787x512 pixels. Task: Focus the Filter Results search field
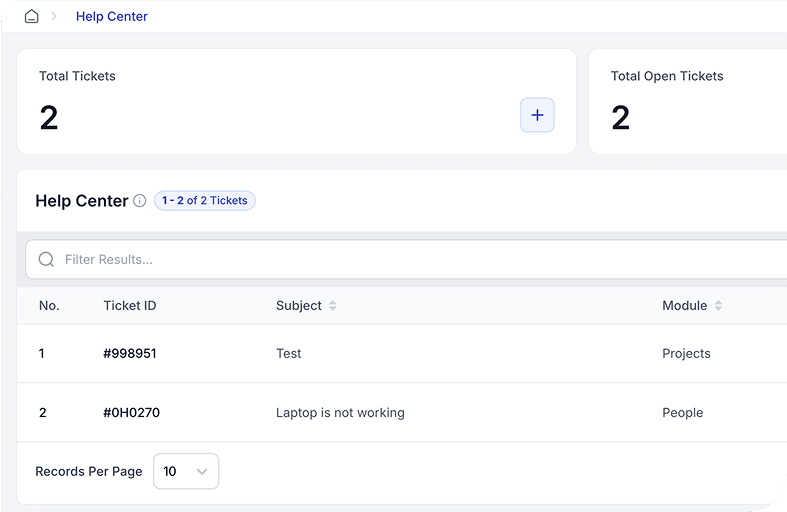tap(400, 260)
